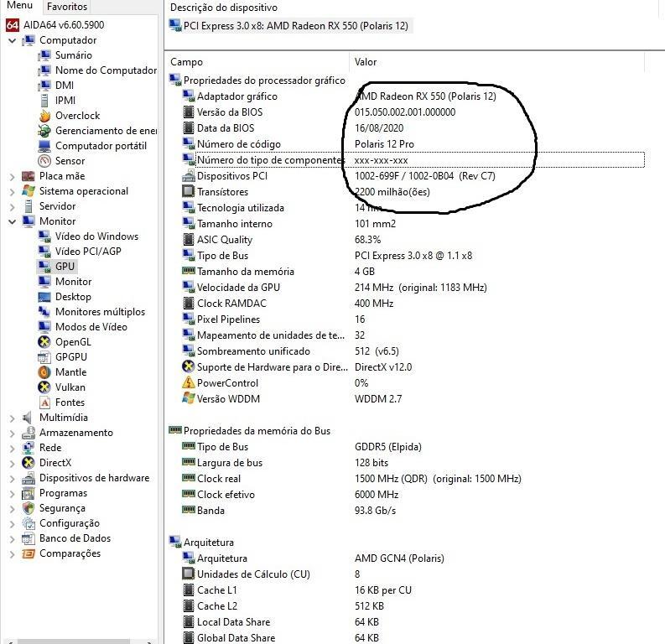665x644 pixels.
Task: Open Vídeo PCI/AGP item
Action: coord(88,252)
